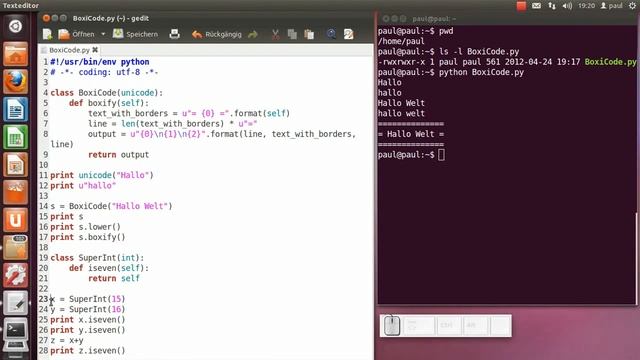Screen dimensions: 640x360
Task: Click the terminal prompt input cursor
Action: (x=441, y=155)
